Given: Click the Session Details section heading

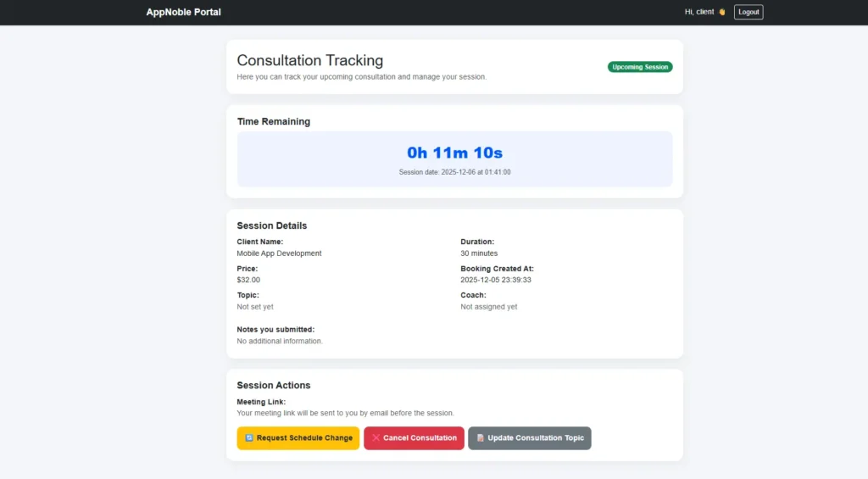Looking at the screenshot, I should point(271,226).
